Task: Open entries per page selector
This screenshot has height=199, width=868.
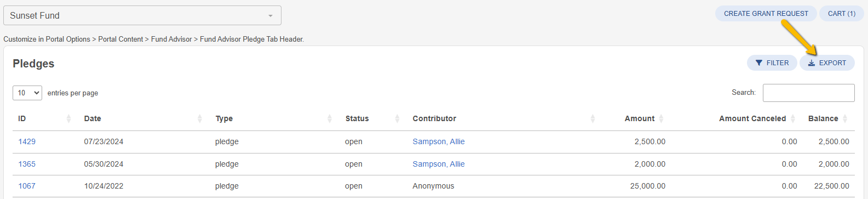Action: [x=27, y=93]
